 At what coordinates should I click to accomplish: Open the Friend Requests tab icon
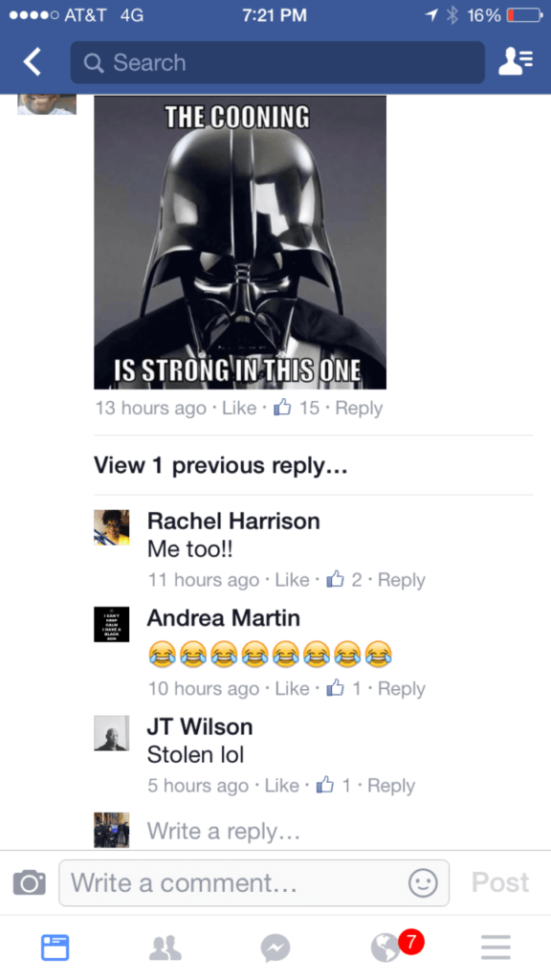pyautogui.click(x=165, y=947)
